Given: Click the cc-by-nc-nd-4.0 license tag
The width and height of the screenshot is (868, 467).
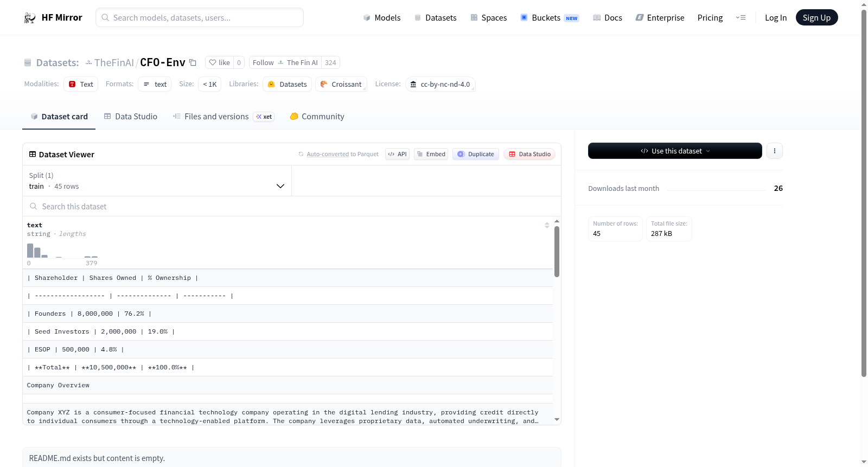Looking at the screenshot, I should tap(441, 84).
